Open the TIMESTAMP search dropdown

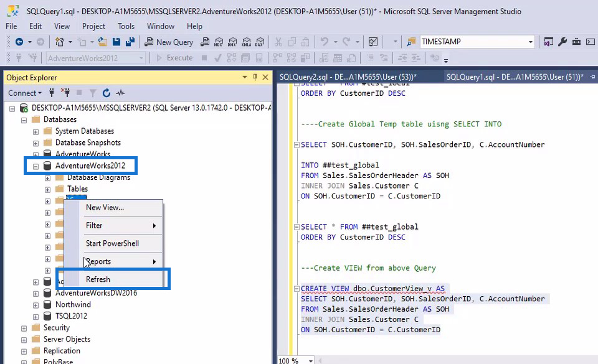click(531, 42)
